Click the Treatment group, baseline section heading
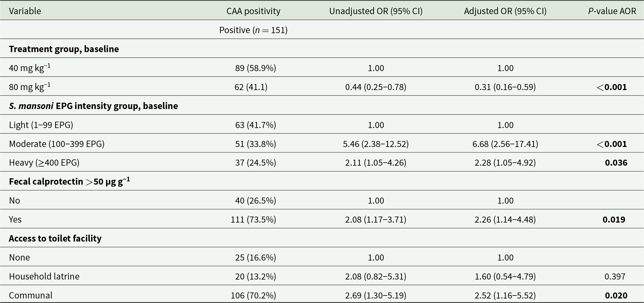Image resolution: width=644 pixels, height=303 pixels. (64, 49)
